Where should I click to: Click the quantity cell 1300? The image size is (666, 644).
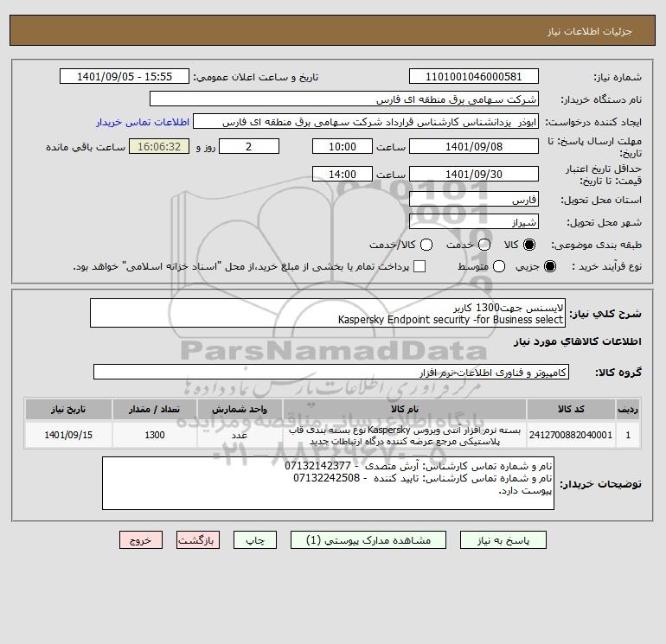tap(155, 435)
